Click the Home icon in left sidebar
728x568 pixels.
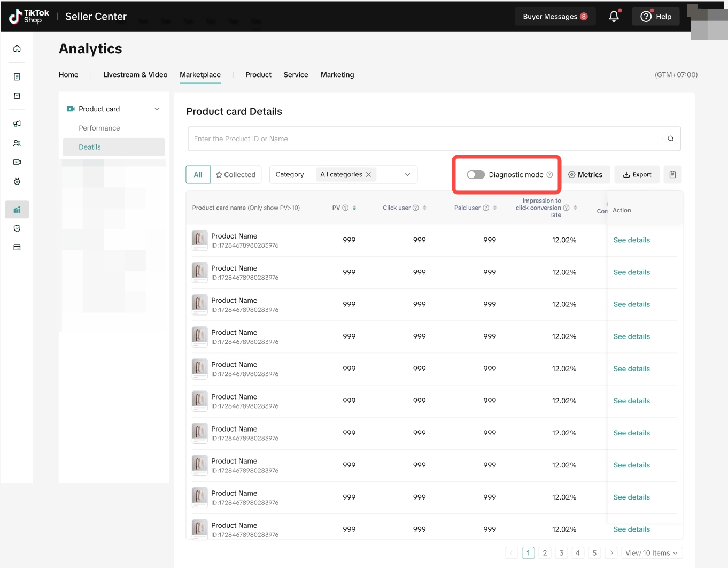[17, 49]
